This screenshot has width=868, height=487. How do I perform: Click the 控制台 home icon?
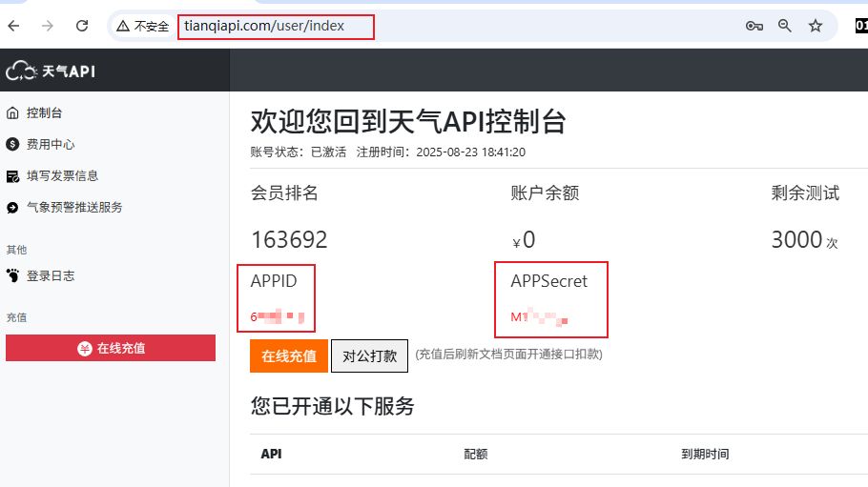point(12,113)
